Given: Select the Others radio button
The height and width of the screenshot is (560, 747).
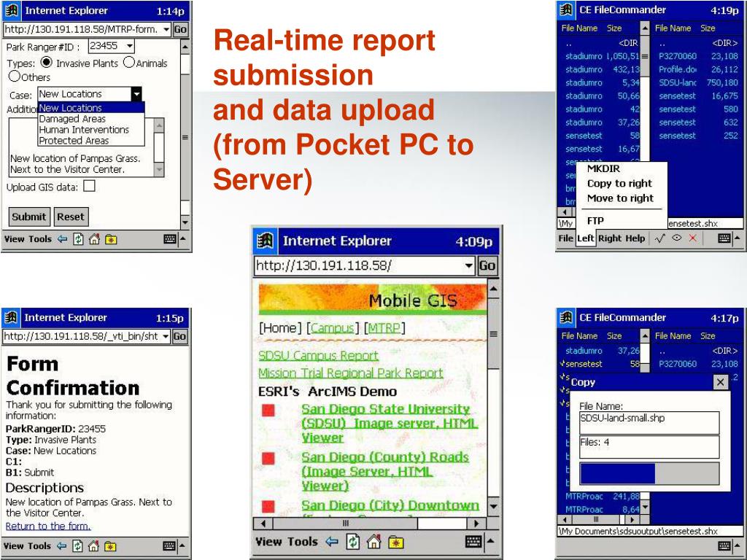Looking at the screenshot, I should click(15, 76).
